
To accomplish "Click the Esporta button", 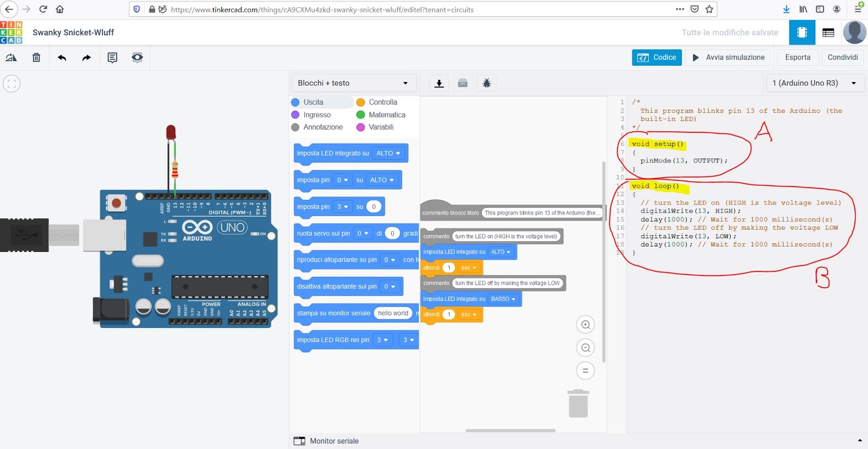I will click(797, 58).
